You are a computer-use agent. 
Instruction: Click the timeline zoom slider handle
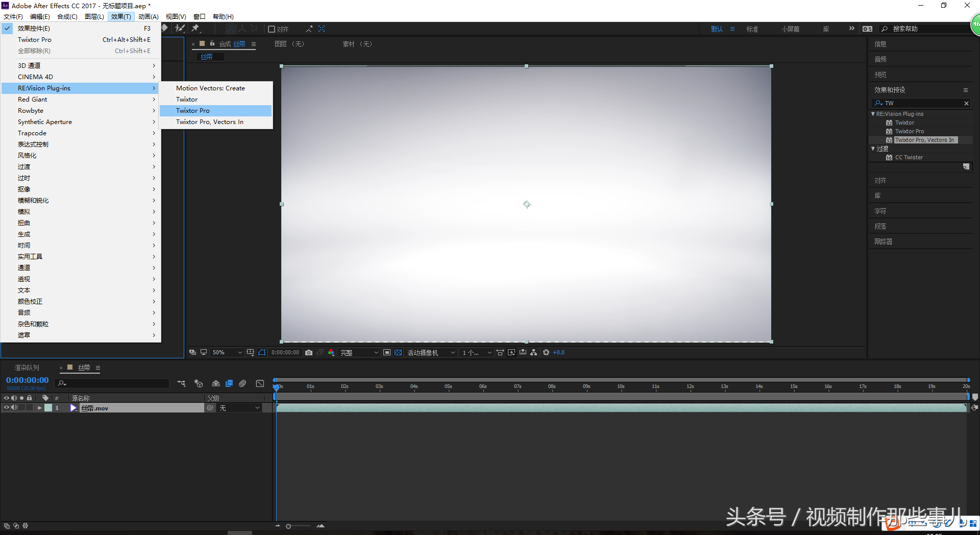tap(288, 526)
